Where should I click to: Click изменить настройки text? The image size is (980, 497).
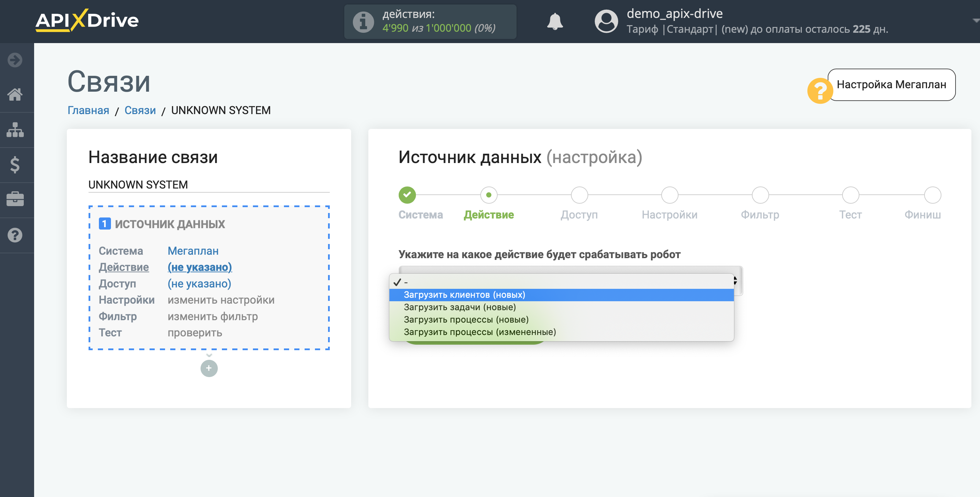tap(221, 300)
